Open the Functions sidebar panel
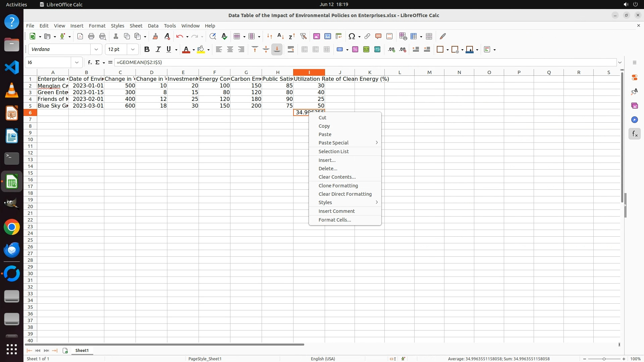This screenshot has width=644, height=362. [x=634, y=134]
